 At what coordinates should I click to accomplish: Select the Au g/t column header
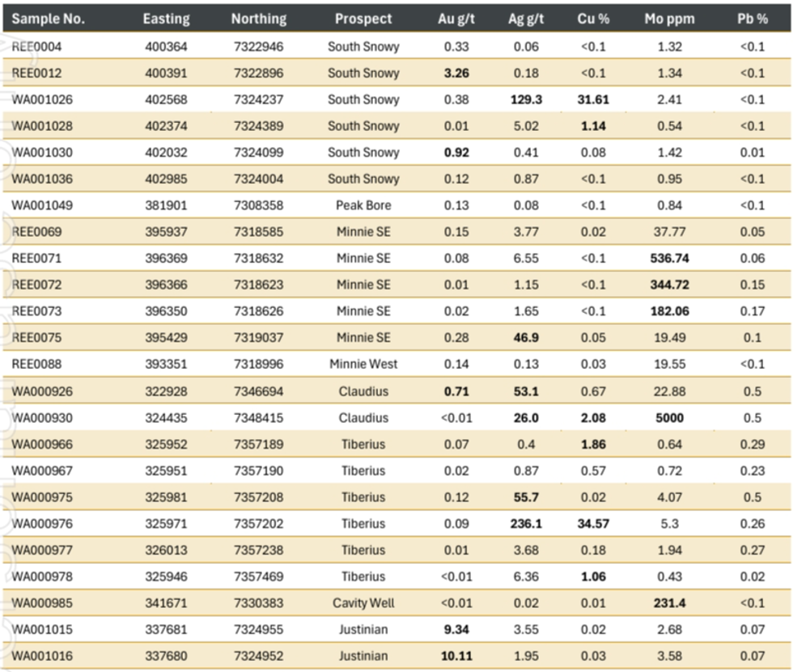(456, 19)
